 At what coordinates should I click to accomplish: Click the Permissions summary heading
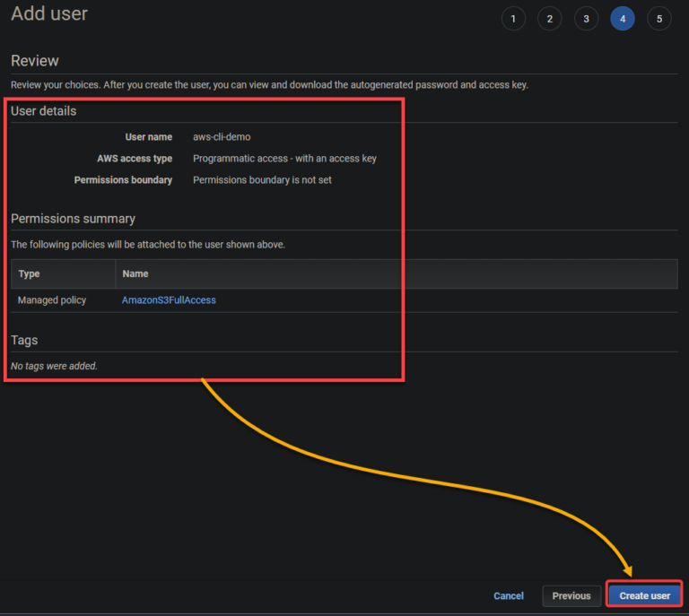[73, 219]
